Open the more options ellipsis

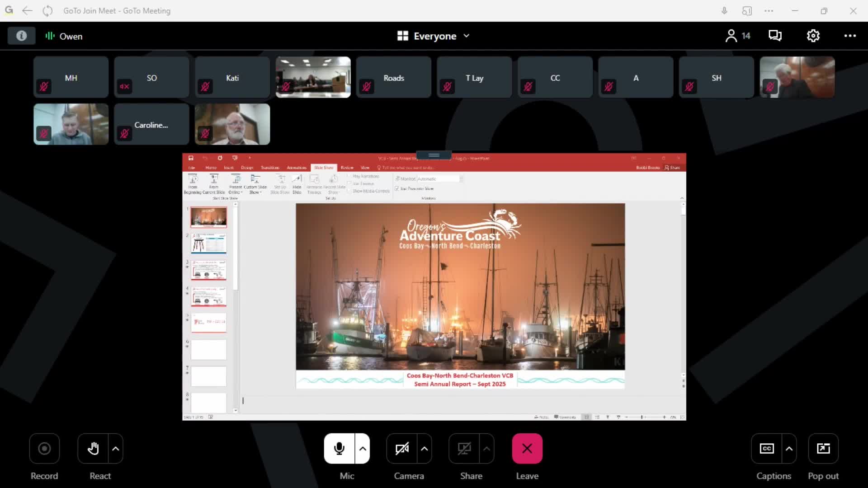click(x=850, y=36)
